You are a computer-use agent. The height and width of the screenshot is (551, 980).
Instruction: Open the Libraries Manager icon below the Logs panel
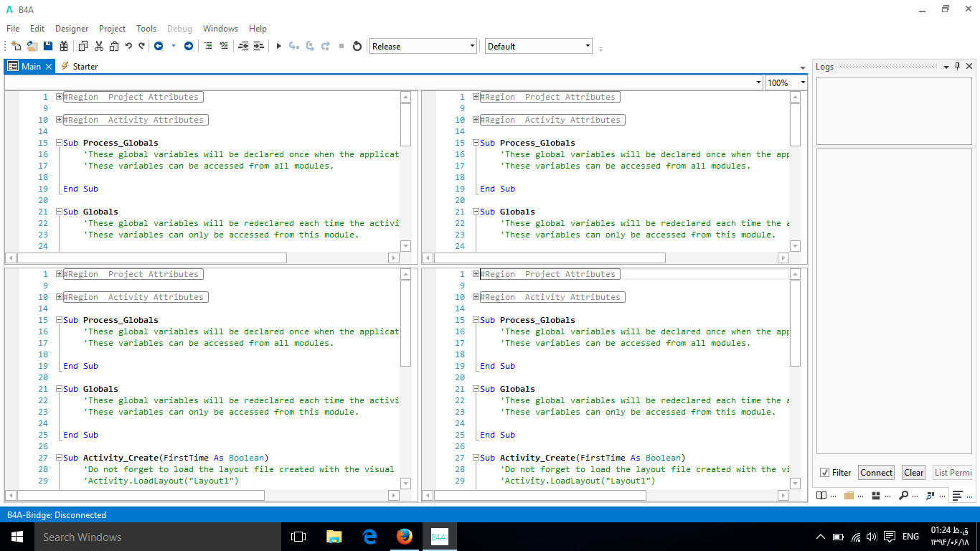click(x=821, y=495)
